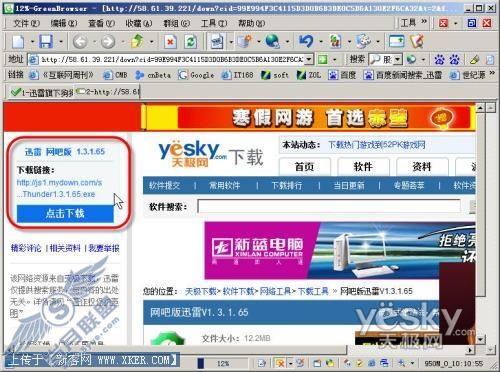Click the pencil edit icon on the main toolbar
This screenshot has width=500, height=372.
417,41
